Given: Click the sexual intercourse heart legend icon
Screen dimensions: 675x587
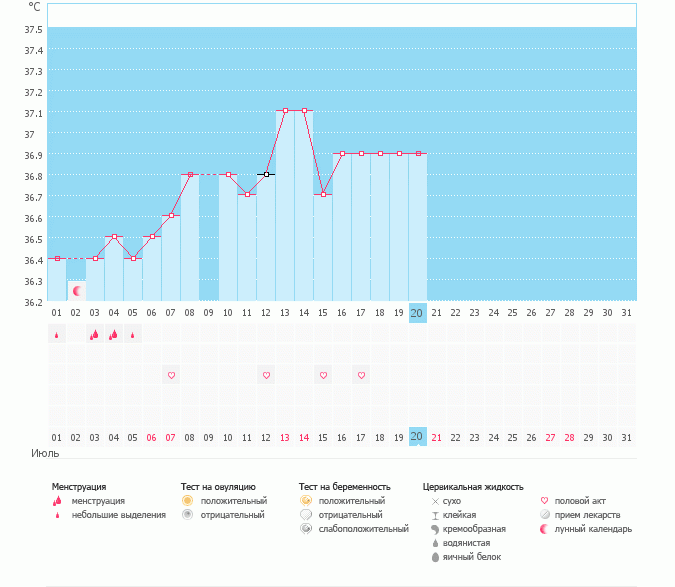Looking at the screenshot, I should tap(545, 500).
